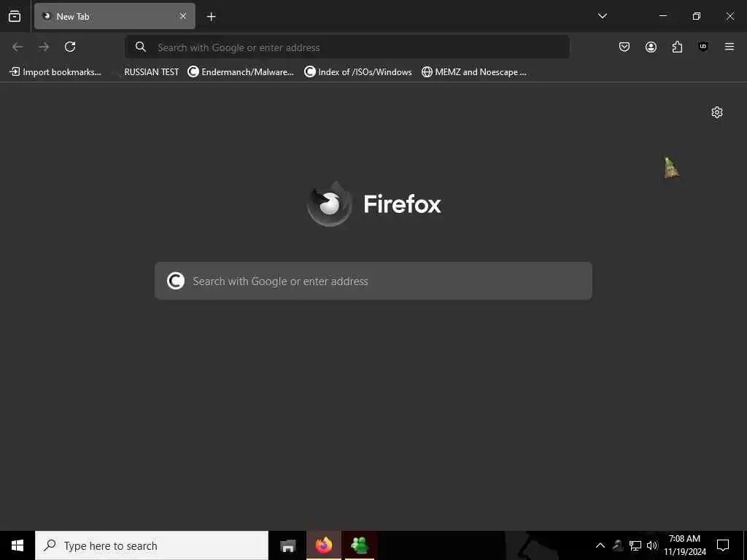Open Endermanch/Malware… bookmark
The width and height of the screenshot is (747, 560).
(x=241, y=72)
